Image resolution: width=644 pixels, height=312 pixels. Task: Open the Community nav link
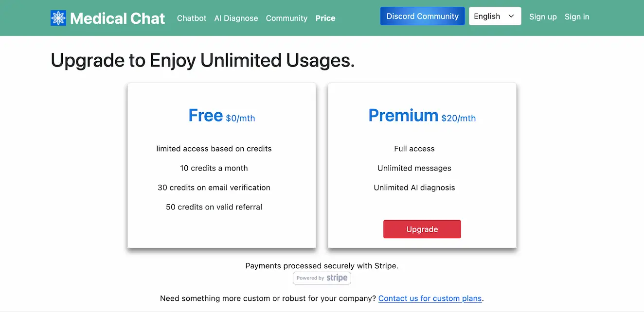[286, 18]
